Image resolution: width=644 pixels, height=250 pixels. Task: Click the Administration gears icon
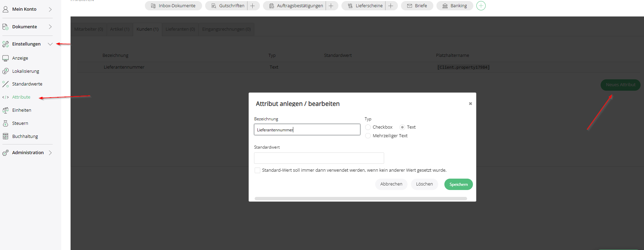click(x=6, y=153)
